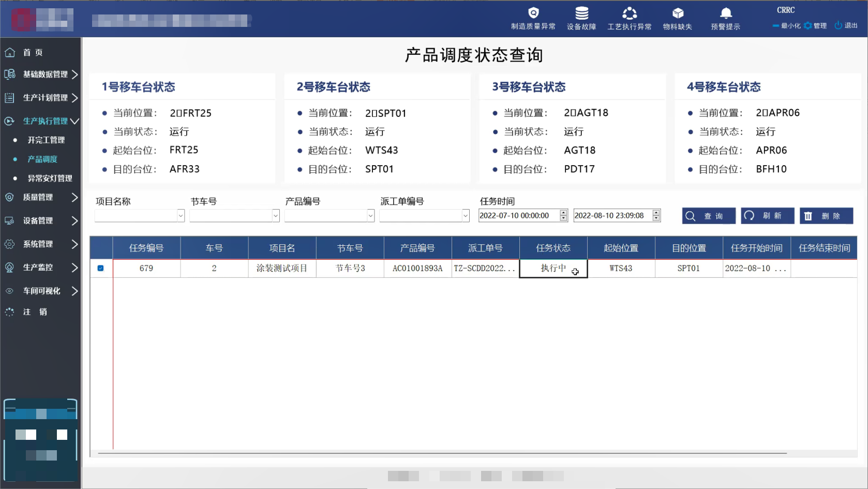868x489 pixels.
Task: Expand the 质量管理 menu chevron
Action: coord(74,197)
